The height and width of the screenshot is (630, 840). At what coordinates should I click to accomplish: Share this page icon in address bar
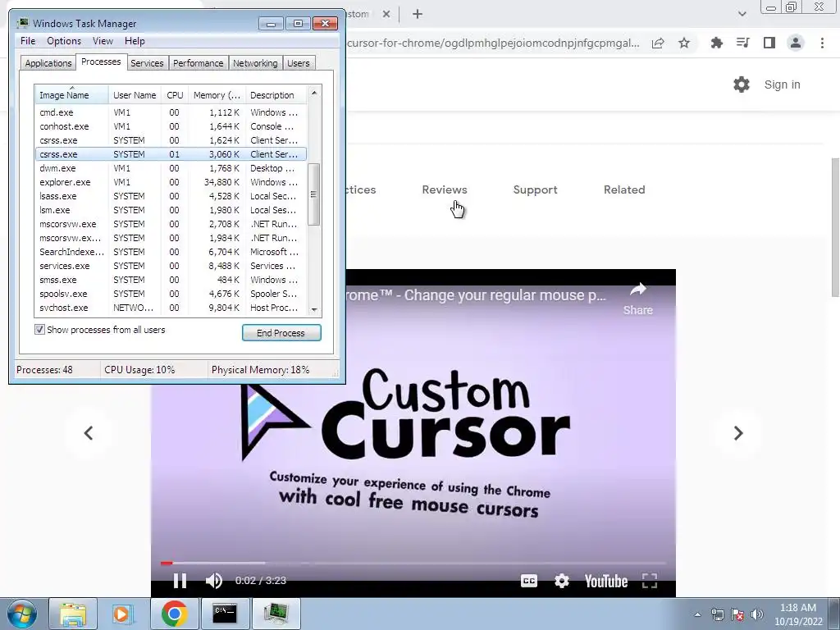(658, 43)
